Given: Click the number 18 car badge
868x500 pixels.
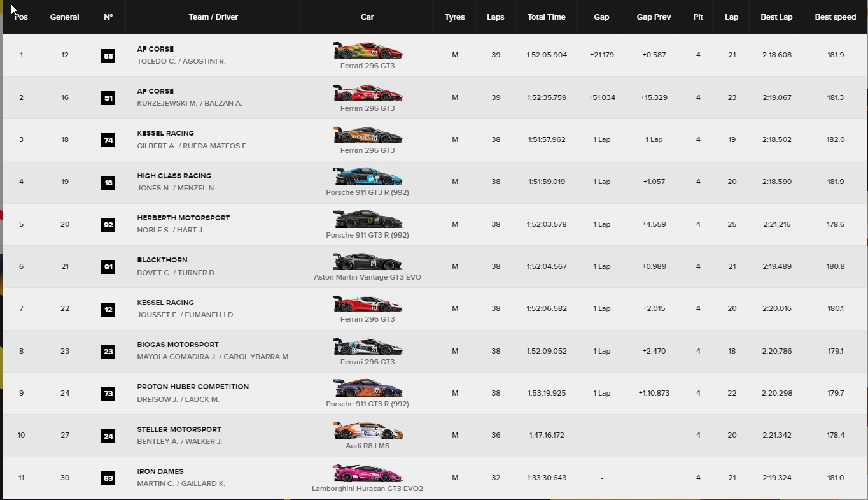Looking at the screenshot, I should (x=108, y=182).
